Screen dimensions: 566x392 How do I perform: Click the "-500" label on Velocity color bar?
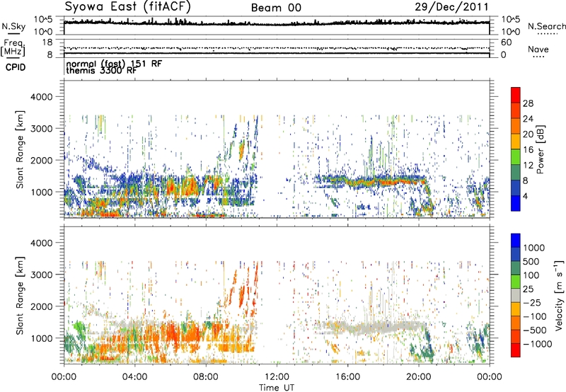[535, 330]
